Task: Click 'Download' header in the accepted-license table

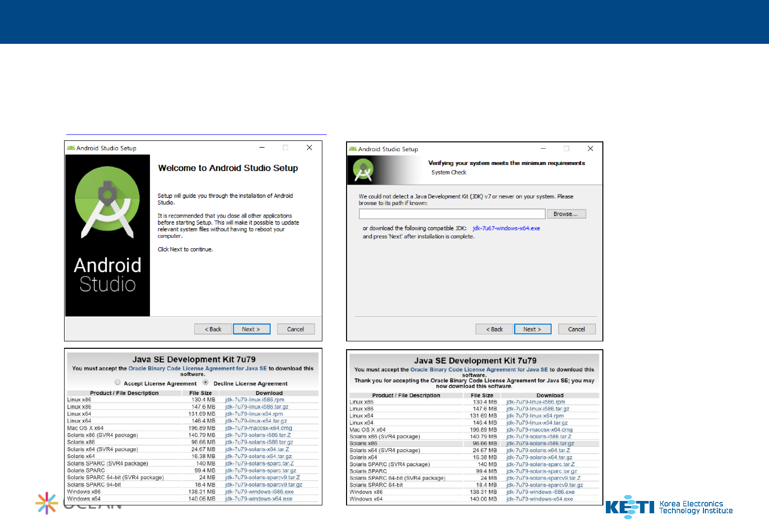Action: click(x=550, y=395)
